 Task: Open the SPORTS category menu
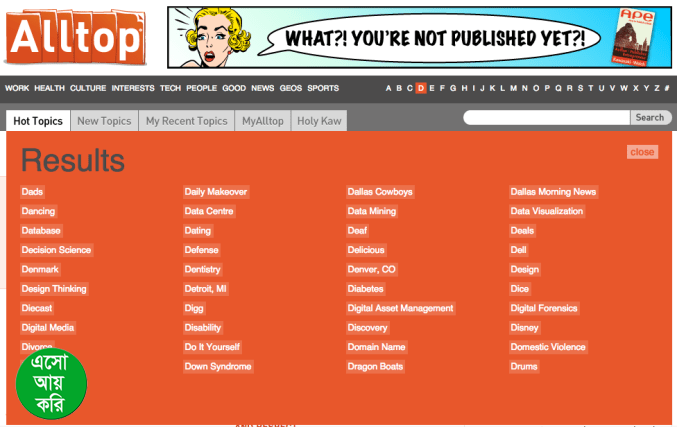coord(323,88)
